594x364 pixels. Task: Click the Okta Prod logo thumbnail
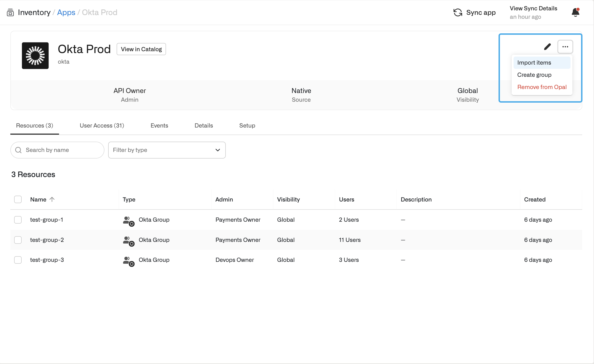pos(35,56)
